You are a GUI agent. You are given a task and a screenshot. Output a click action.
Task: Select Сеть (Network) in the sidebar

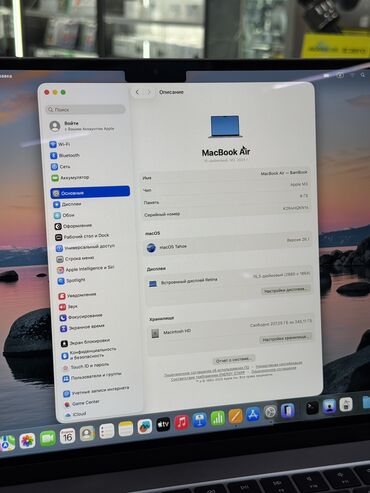coord(61,166)
